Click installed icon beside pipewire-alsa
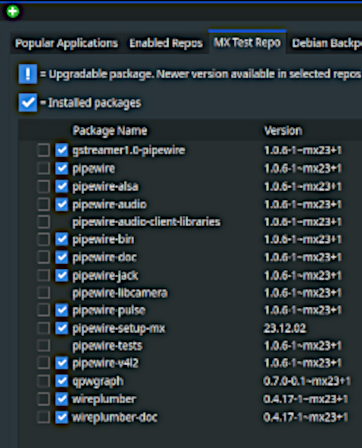This screenshot has height=448, width=362. pos(62,186)
